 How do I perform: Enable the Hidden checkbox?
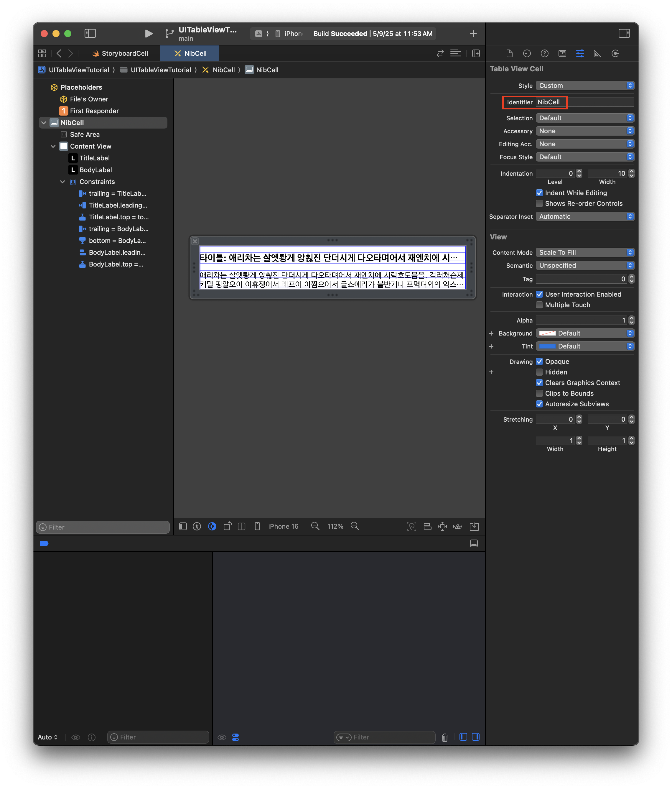[539, 372]
